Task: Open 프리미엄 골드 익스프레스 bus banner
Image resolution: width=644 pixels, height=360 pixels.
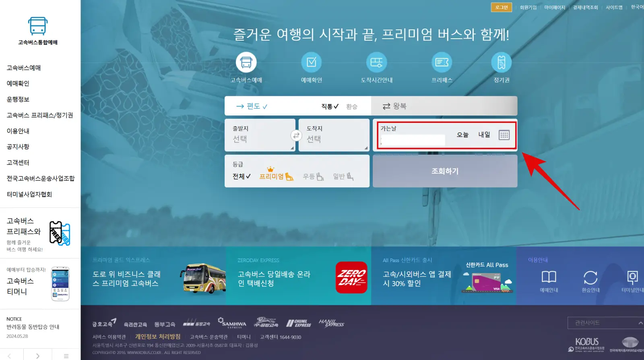Action: 153,276
